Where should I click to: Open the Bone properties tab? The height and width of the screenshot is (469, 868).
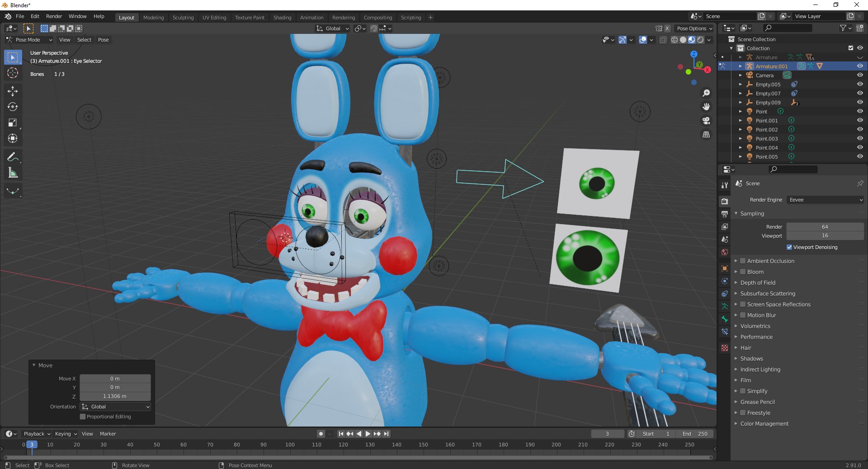[725, 319]
